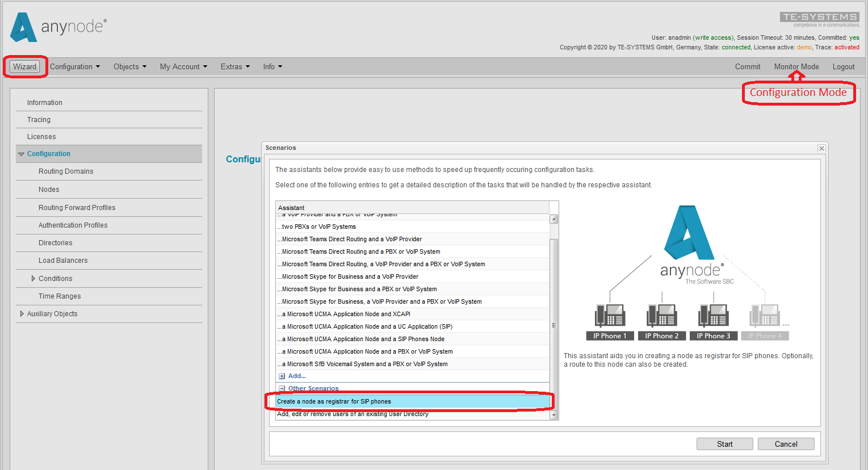
Task: Switch to Monitor Mode
Action: (x=796, y=67)
